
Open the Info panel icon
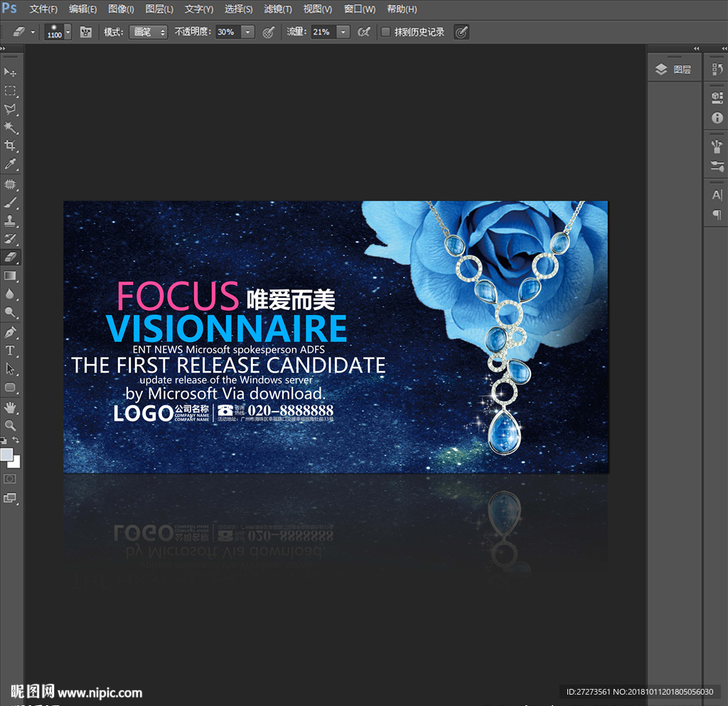click(x=717, y=118)
